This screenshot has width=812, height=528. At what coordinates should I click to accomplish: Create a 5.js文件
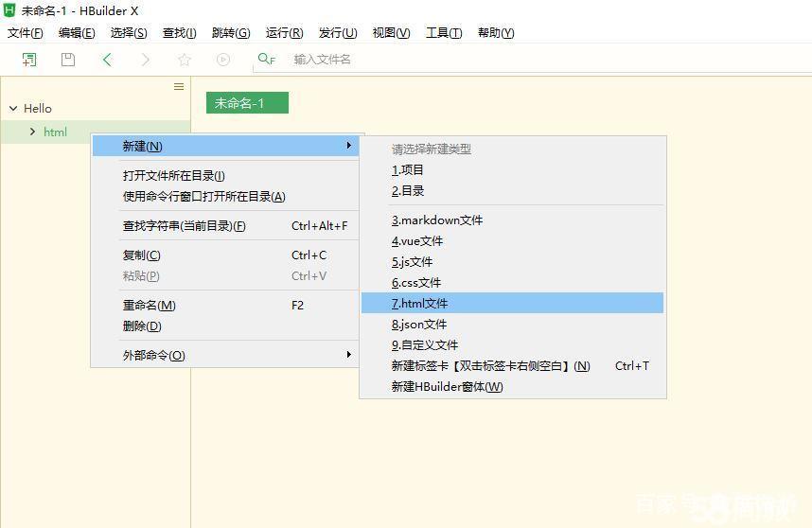pyautogui.click(x=512, y=261)
